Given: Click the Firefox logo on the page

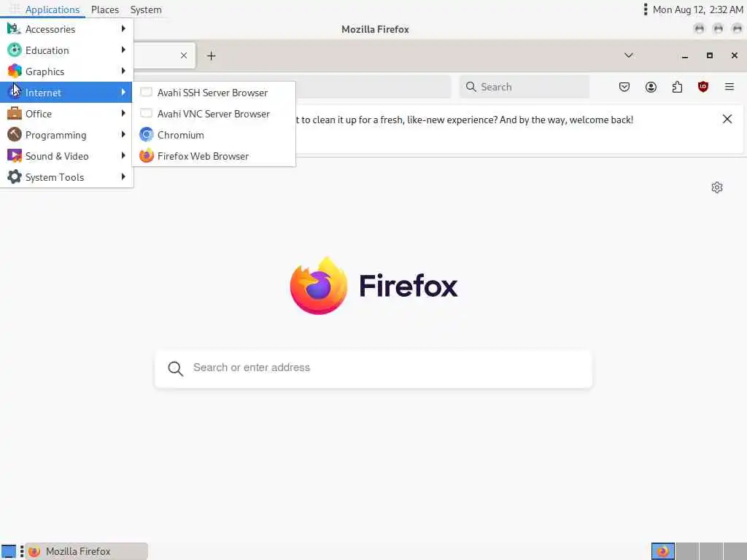Looking at the screenshot, I should click(319, 286).
